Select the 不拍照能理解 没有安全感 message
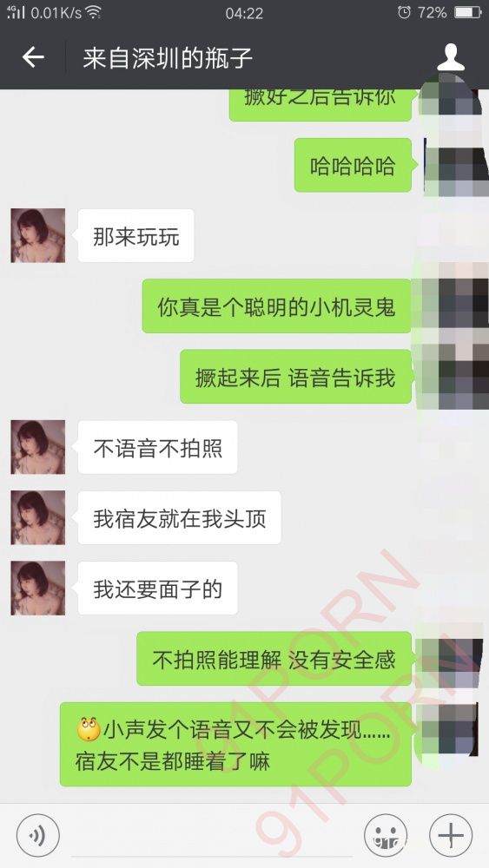 coord(274,659)
